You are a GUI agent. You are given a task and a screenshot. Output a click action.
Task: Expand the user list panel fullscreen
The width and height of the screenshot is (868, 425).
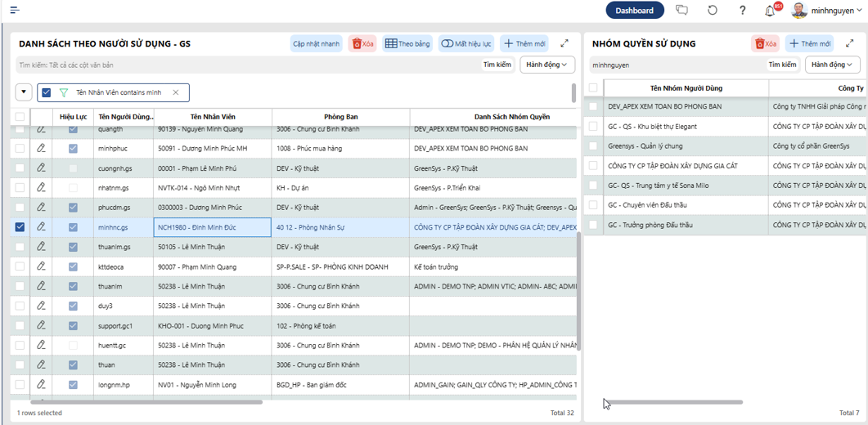564,43
